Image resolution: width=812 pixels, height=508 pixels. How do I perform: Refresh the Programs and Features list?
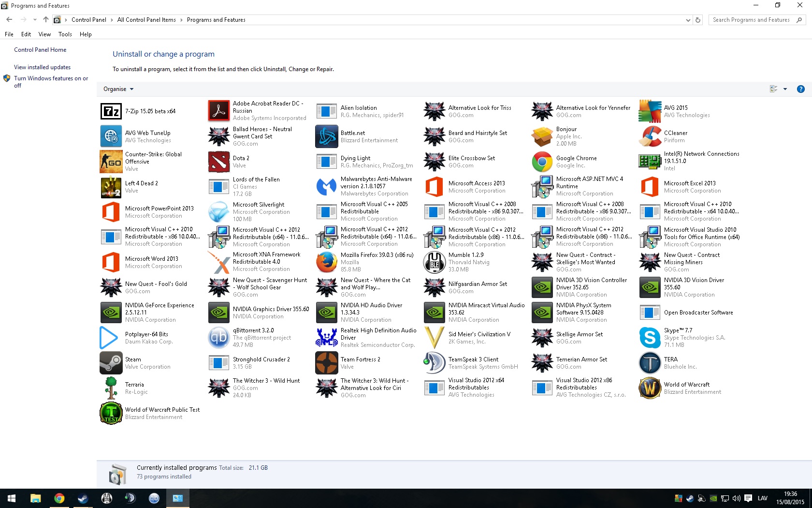coord(698,20)
